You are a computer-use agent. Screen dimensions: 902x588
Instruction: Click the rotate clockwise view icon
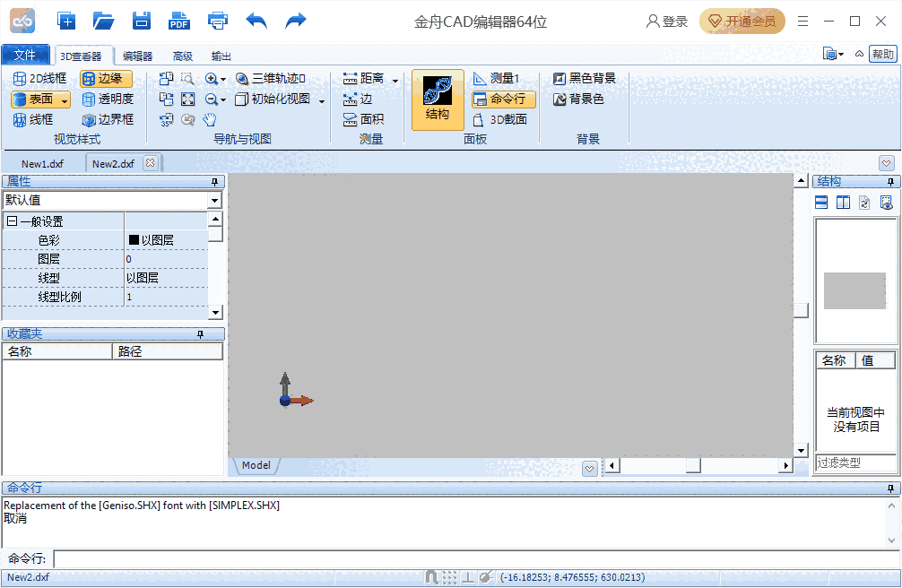(x=166, y=99)
